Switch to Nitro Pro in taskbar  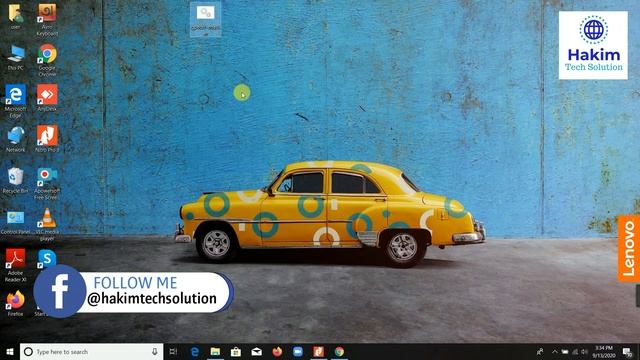click(318, 351)
